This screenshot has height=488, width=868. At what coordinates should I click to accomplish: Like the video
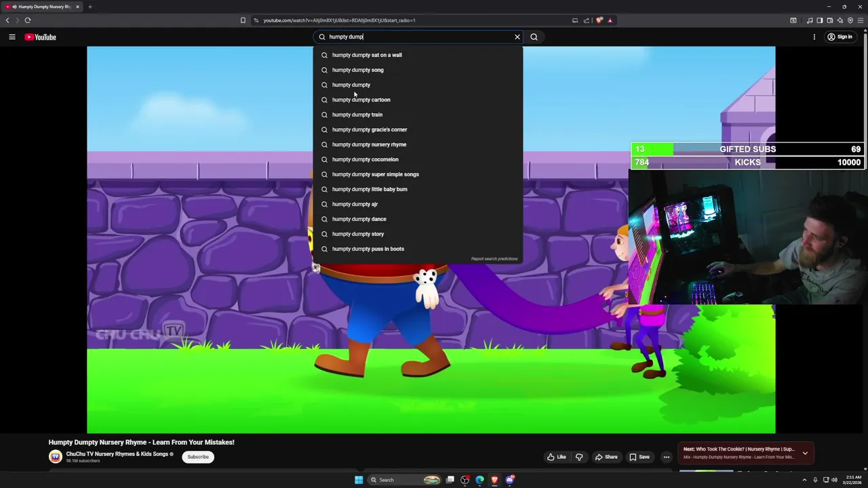click(x=557, y=457)
